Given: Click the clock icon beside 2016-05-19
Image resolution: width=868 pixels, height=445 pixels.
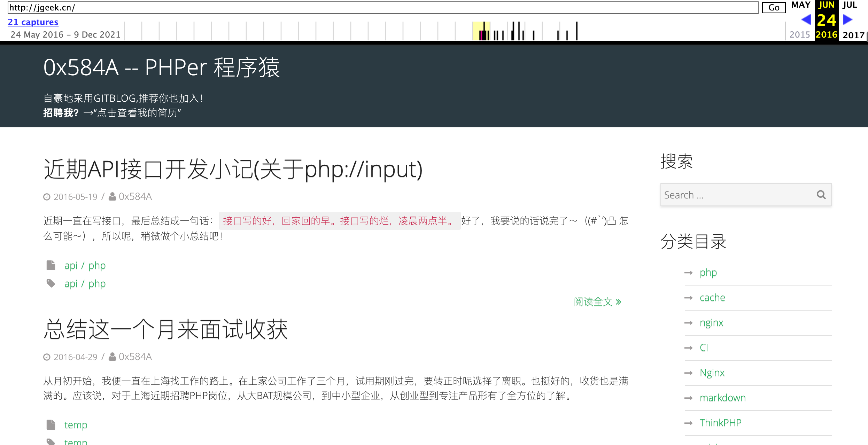Looking at the screenshot, I should point(47,197).
